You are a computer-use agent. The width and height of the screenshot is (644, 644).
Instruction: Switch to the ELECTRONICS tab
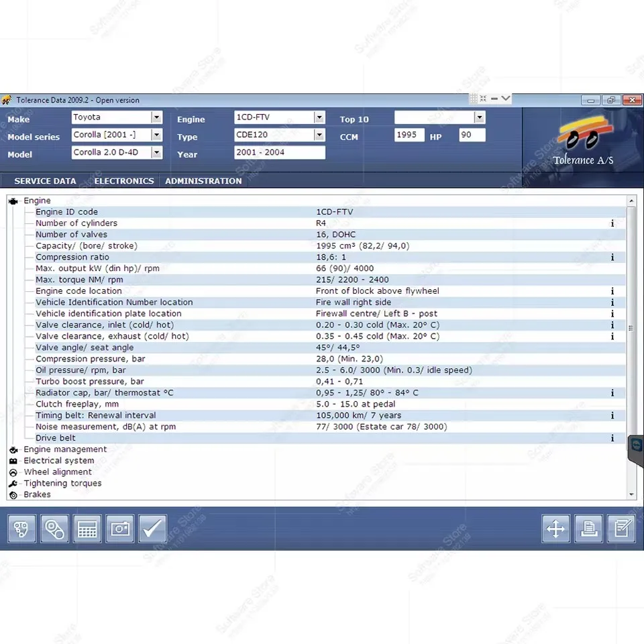coord(123,180)
